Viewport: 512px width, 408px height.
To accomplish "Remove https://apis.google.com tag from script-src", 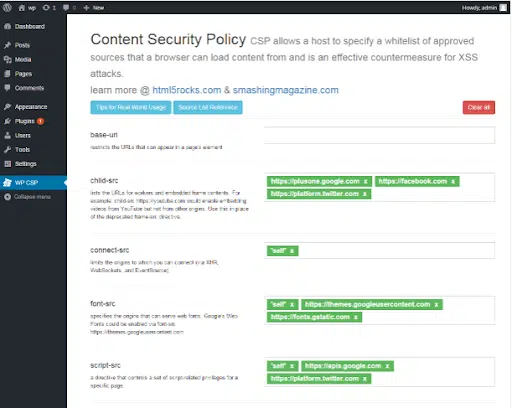I will [387, 366].
